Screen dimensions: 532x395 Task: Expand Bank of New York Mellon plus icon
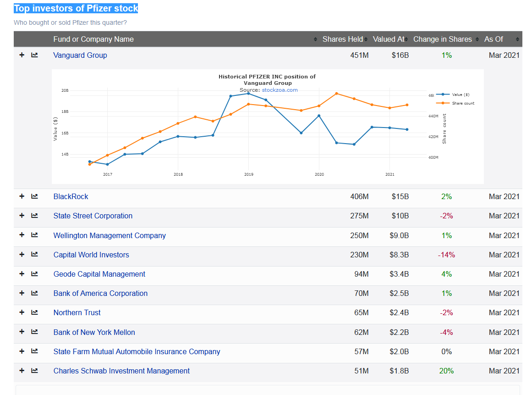[x=22, y=332]
